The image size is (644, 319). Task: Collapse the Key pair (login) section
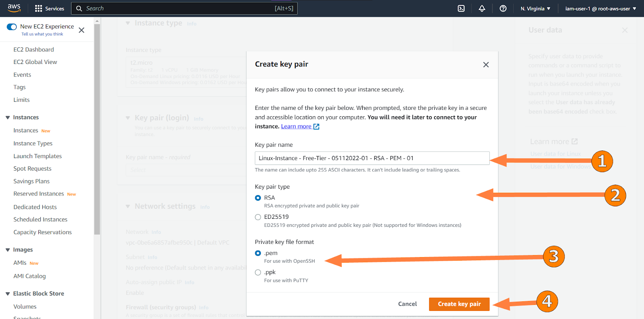coord(128,118)
